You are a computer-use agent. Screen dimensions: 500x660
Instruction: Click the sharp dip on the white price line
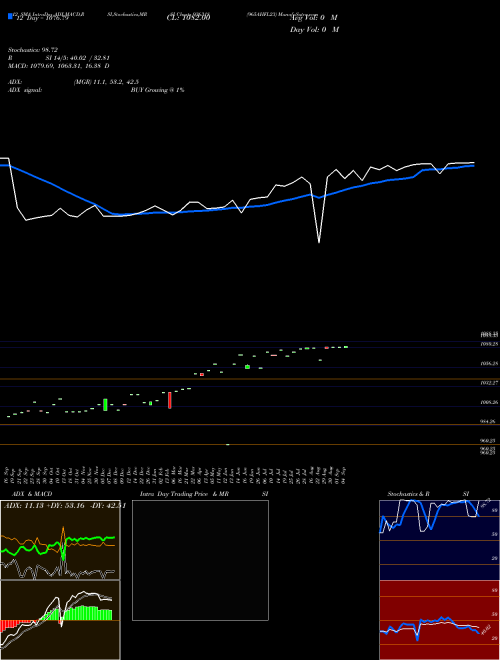pos(319,242)
